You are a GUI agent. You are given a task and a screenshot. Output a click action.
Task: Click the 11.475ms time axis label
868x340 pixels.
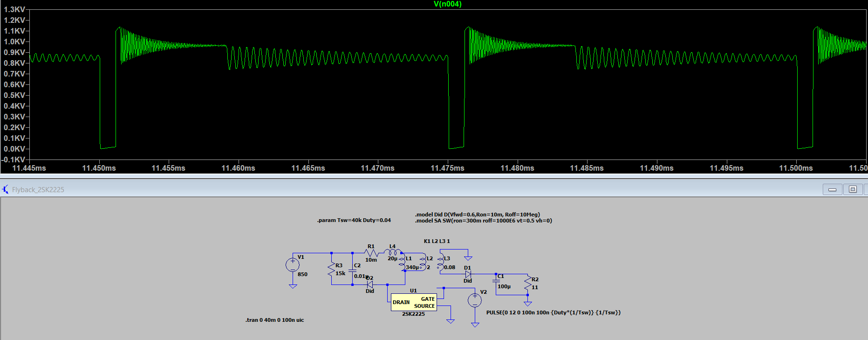[x=447, y=168]
